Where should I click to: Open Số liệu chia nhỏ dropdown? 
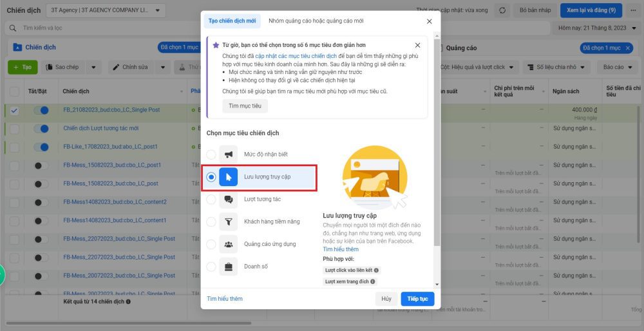556,67
